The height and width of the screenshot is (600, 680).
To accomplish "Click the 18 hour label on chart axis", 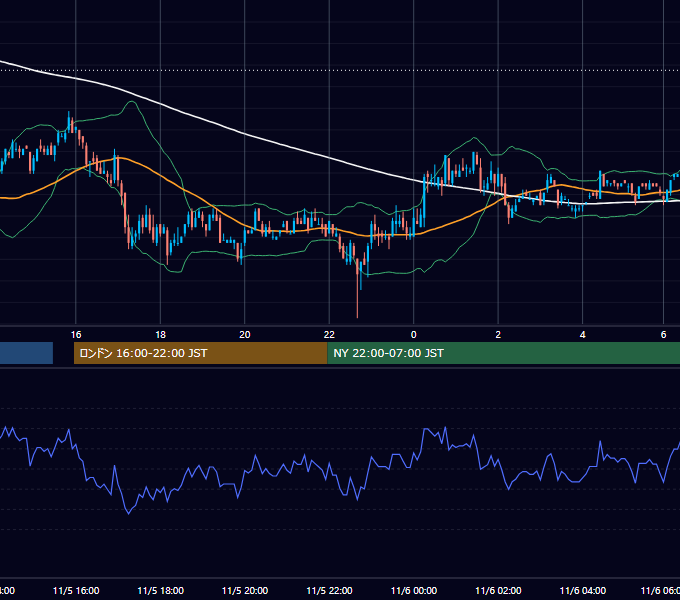I will tap(160, 334).
